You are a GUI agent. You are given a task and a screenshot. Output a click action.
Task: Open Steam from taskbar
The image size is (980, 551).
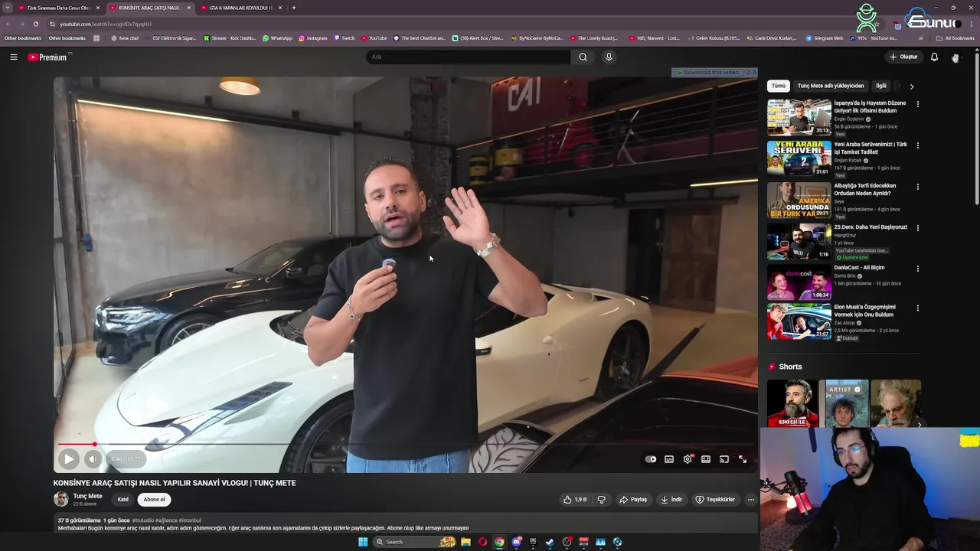[550, 542]
